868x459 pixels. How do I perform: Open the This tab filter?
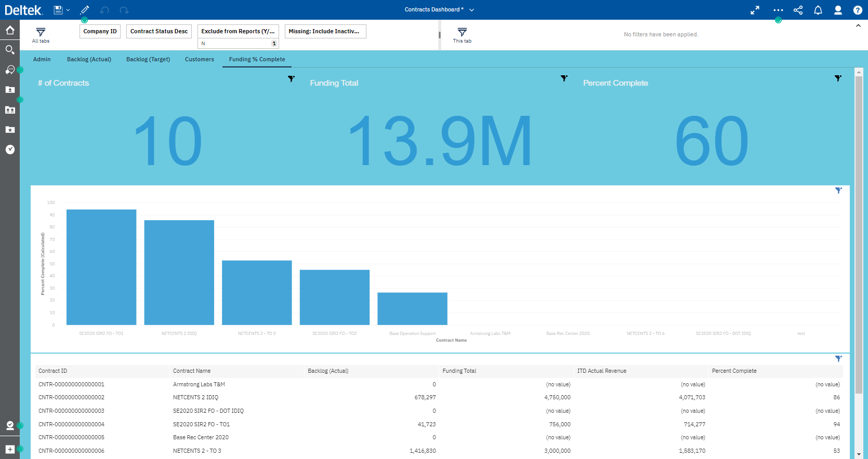(x=462, y=34)
